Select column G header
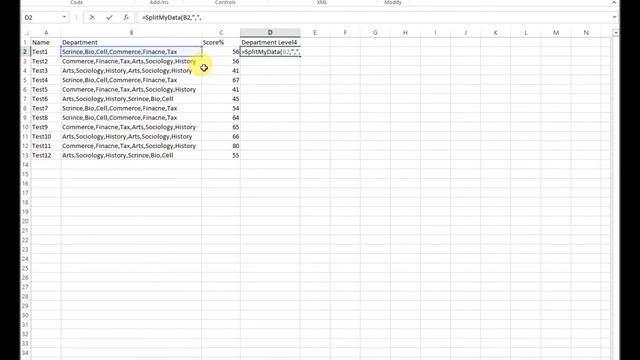 tap(375, 33)
